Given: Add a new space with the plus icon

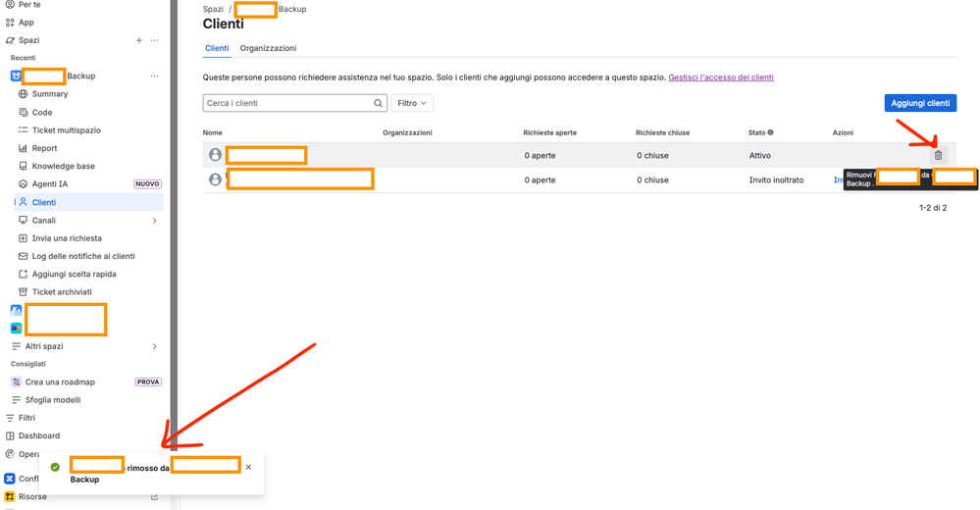Looking at the screenshot, I should click(138, 40).
